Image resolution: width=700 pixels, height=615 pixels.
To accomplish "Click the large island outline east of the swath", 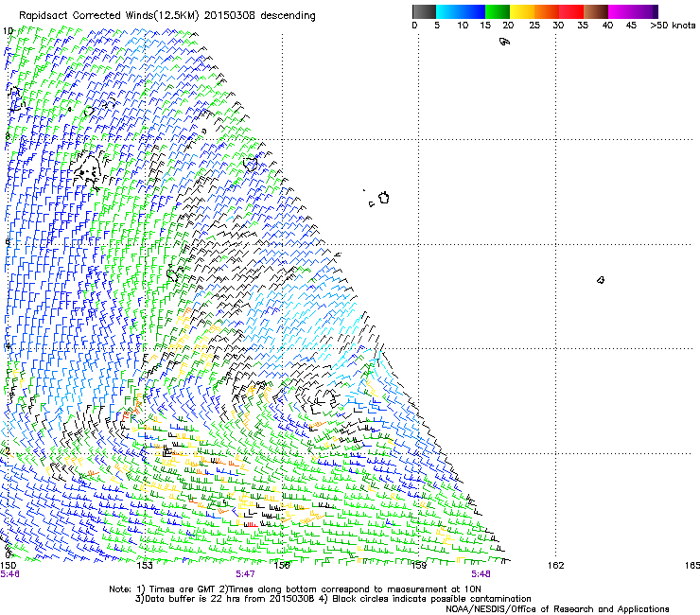I will point(384,198).
